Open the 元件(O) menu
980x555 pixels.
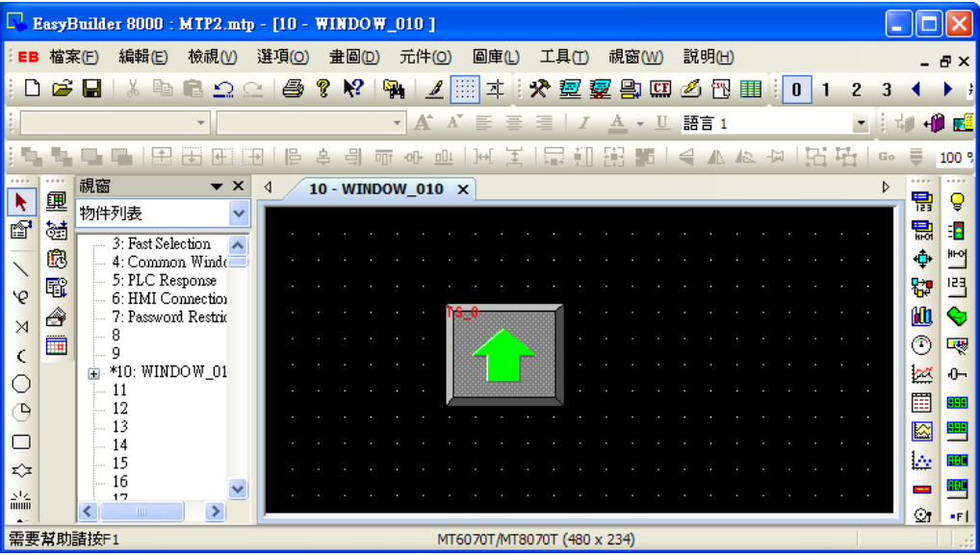(425, 57)
